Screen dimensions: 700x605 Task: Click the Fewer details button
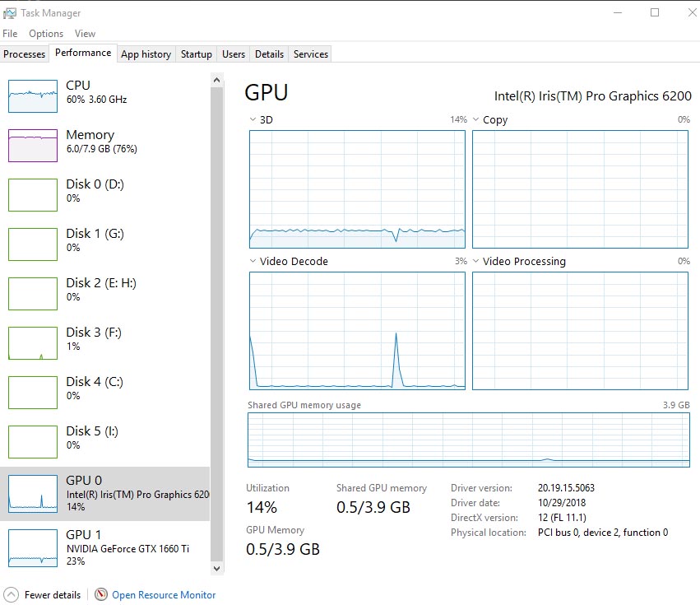(x=53, y=595)
